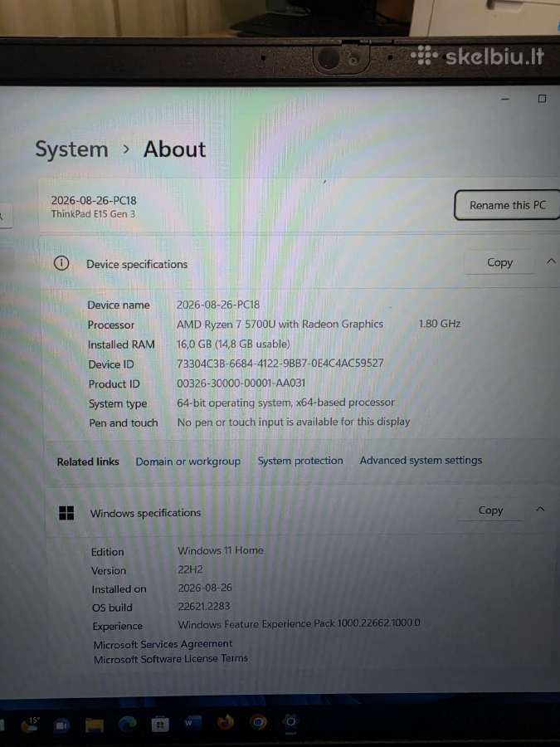Maximize the Settings window
The height and width of the screenshot is (747, 560).
542,99
